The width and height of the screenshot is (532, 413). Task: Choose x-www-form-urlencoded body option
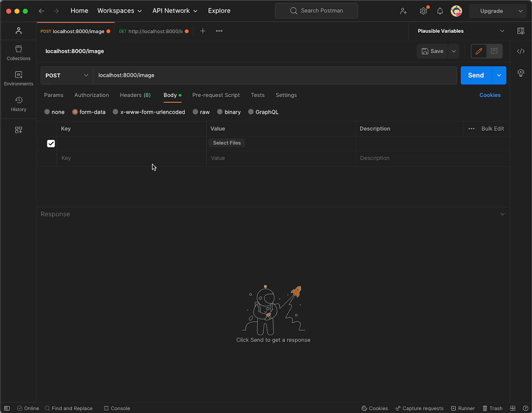(116, 112)
